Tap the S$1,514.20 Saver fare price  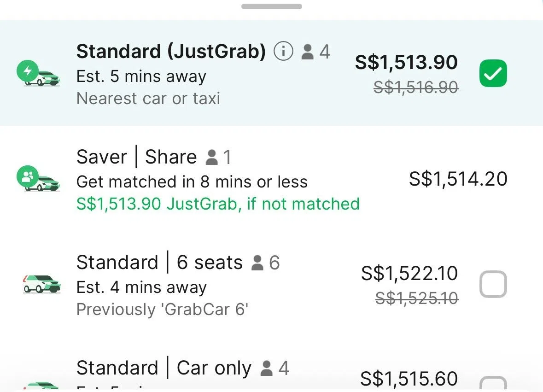pos(458,179)
